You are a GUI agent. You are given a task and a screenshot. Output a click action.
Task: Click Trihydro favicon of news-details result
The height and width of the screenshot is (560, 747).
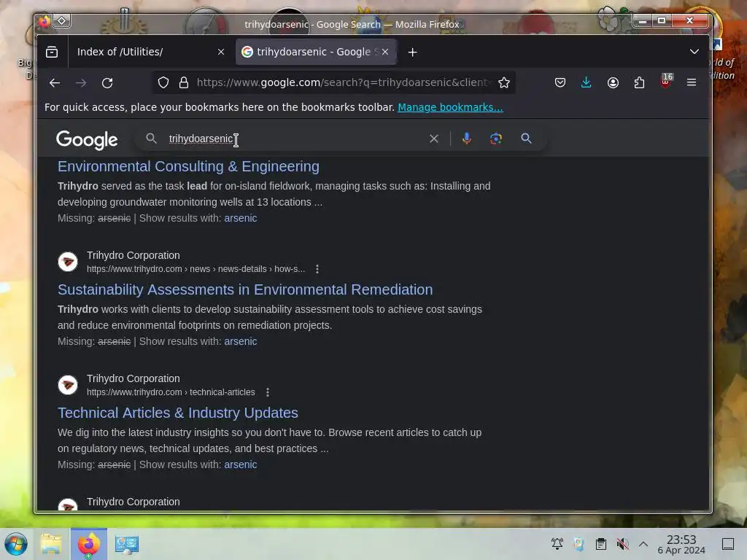[x=68, y=262]
